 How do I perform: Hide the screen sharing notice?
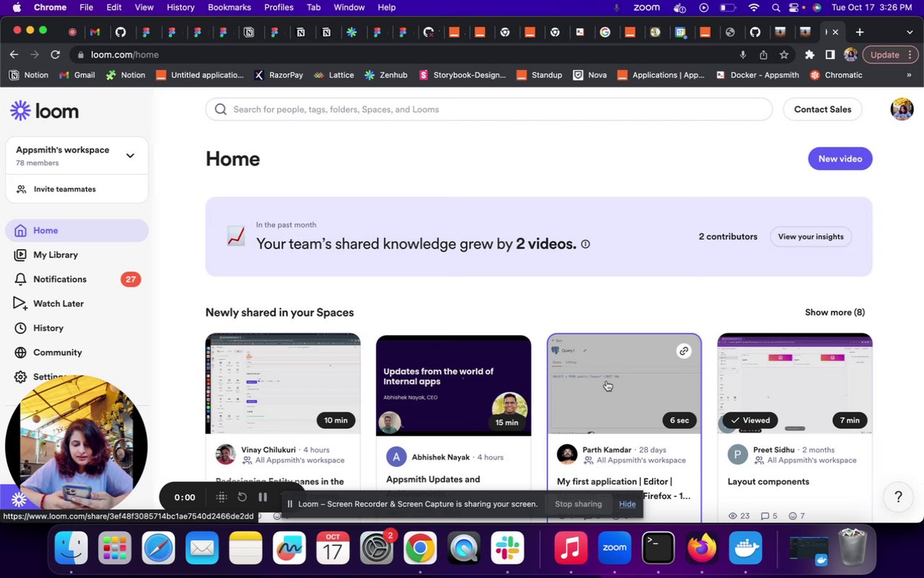627,504
